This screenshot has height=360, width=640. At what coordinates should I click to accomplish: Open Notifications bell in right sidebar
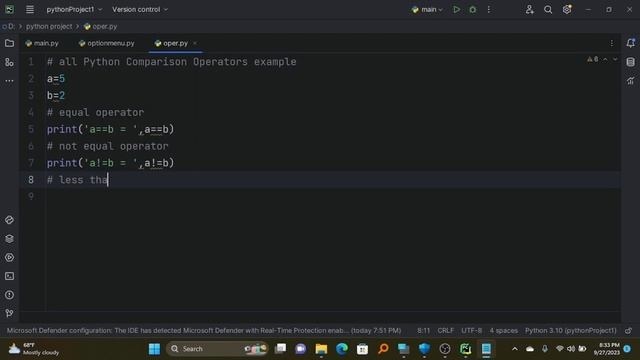[x=631, y=43]
